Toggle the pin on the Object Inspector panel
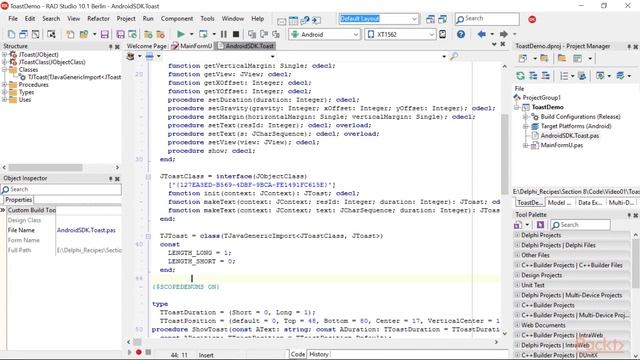640x360 pixels. click(x=111, y=178)
